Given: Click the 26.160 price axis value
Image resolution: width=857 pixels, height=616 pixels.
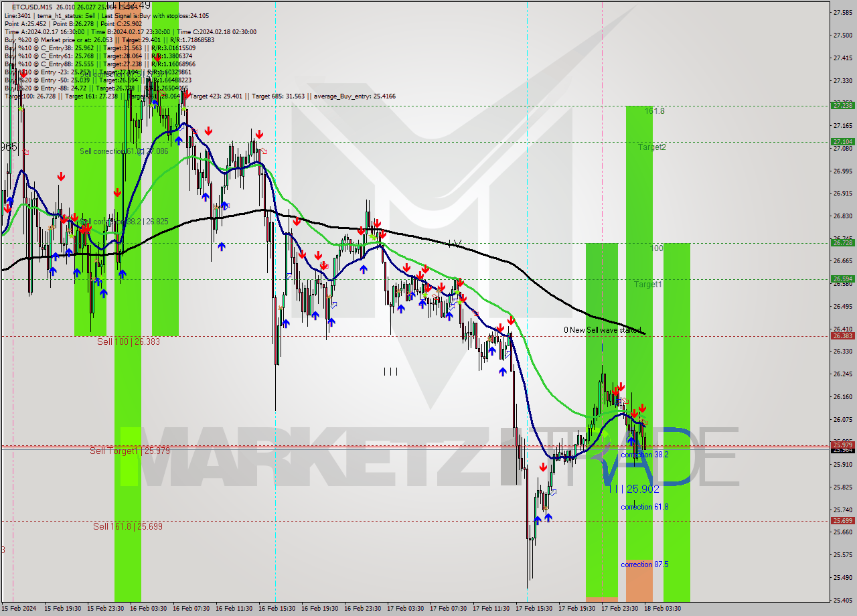Looking at the screenshot, I should (x=842, y=396).
